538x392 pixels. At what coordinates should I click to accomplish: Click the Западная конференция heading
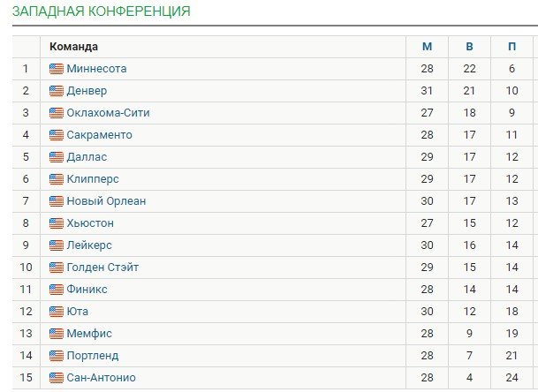coord(101,11)
